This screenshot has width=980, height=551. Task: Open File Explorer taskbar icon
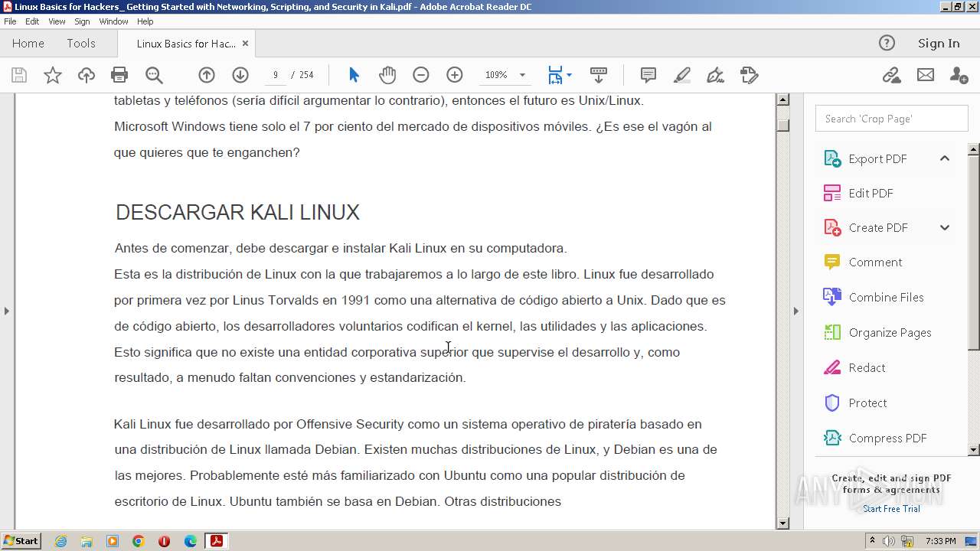(87, 541)
